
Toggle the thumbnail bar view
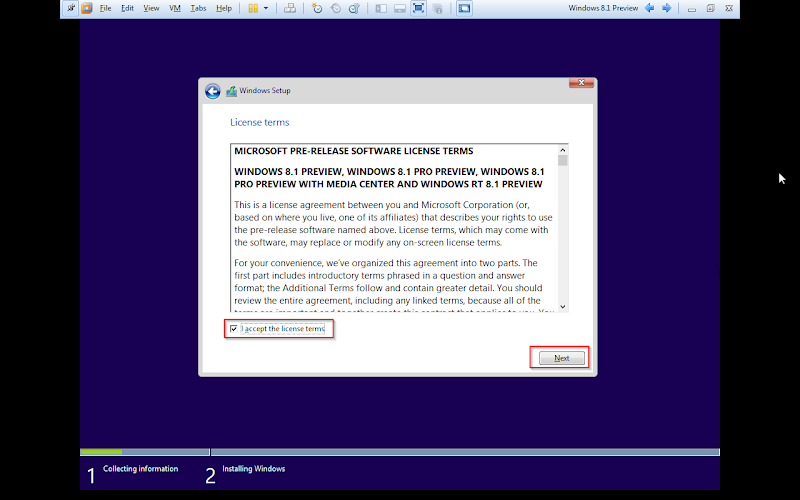(x=399, y=8)
